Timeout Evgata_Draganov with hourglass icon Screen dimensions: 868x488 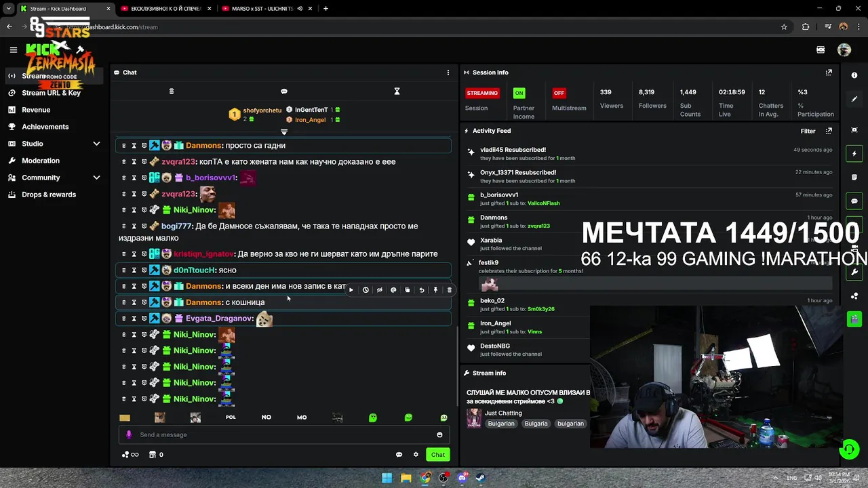tap(134, 319)
